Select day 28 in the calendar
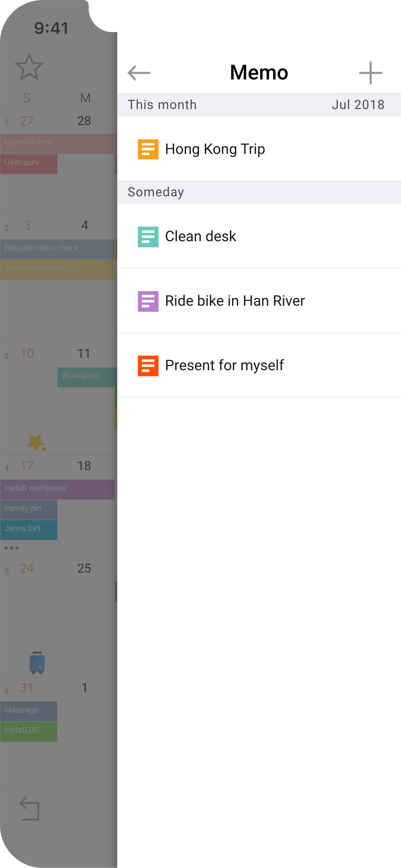Viewport: 401px width, 868px height. [x=84, y=121]
